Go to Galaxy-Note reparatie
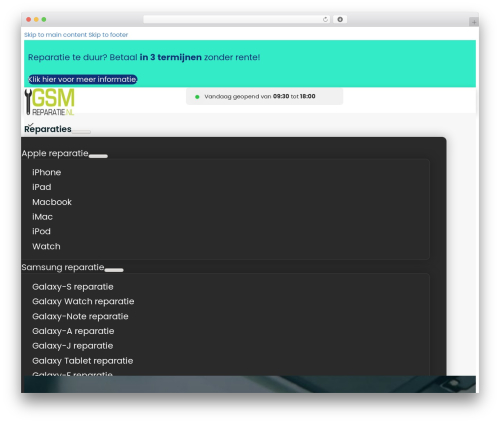500x423 pixels. tap(80, 316)
